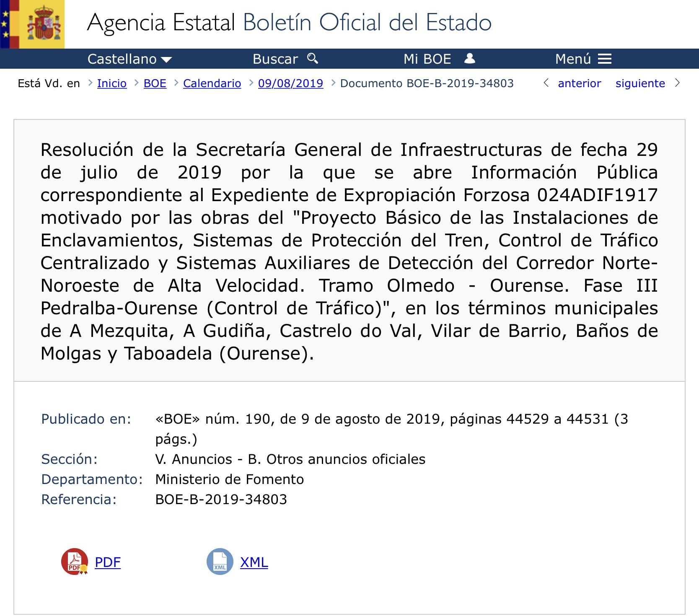The height and width of the screenshot is (616, 699).
Task: Open the Agencia Estatal Boletín Oficial del Estado title
Action: [289, 23]
